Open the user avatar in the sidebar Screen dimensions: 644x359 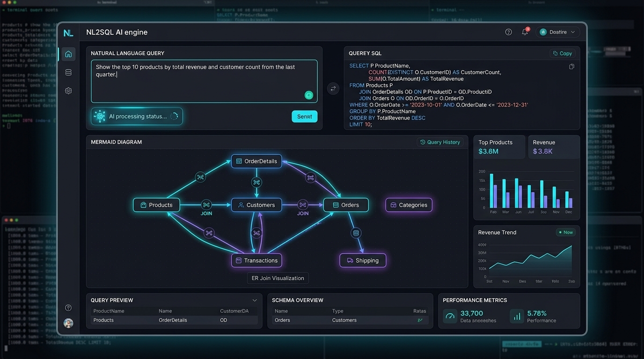click(x=68, y=323)
